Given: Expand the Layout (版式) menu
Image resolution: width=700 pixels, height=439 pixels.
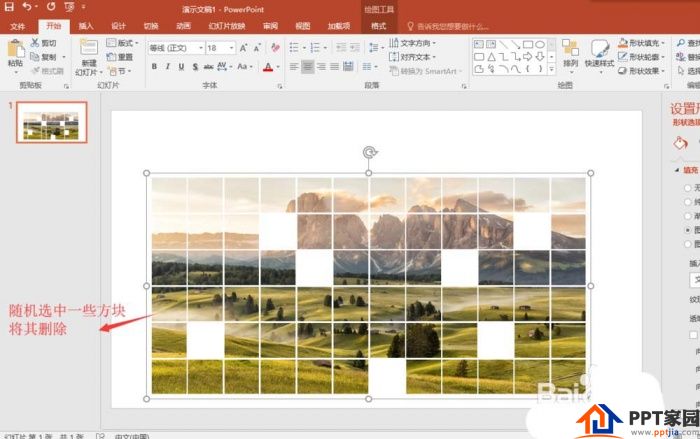Looking at the screenshot, I should click(122, 43).
